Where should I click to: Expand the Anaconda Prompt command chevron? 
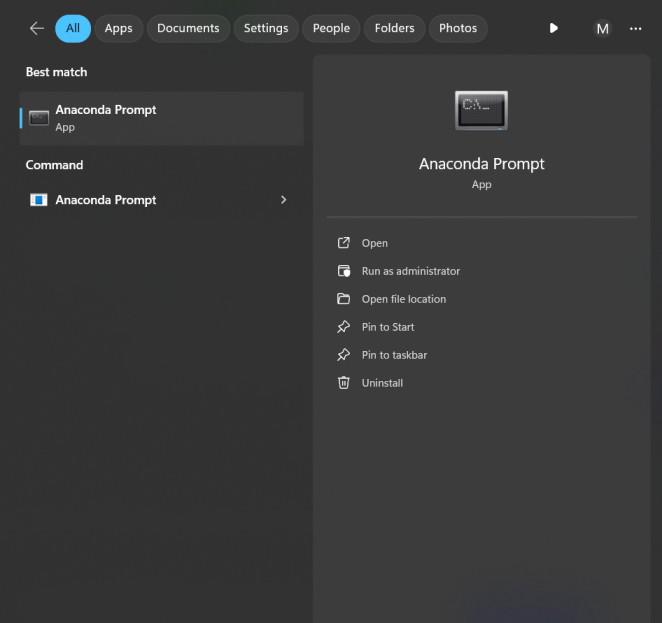click(284, 200)
